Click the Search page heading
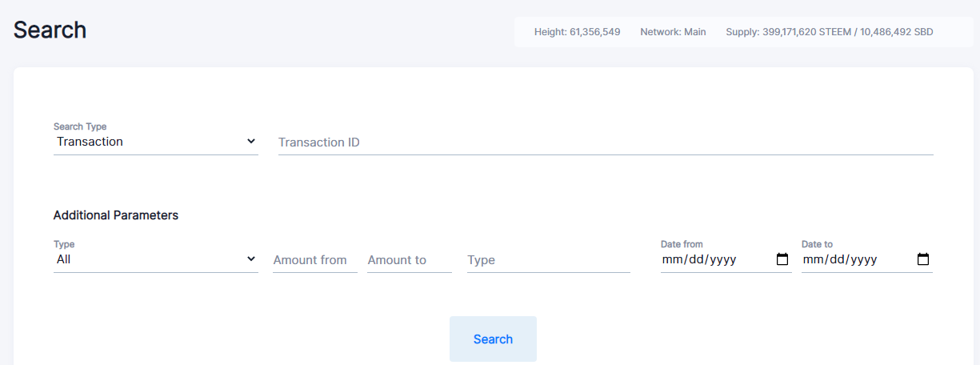The image size is (980, 365). pos(50,30)
